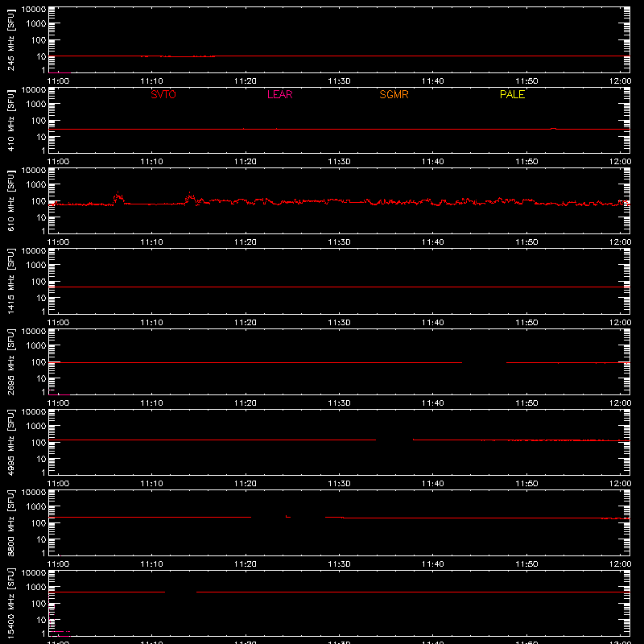Viewport: 644px width, 644px height.
Task: Select 11:20 tick label under 245 MHz plot
Action: (x=246, y=81)
